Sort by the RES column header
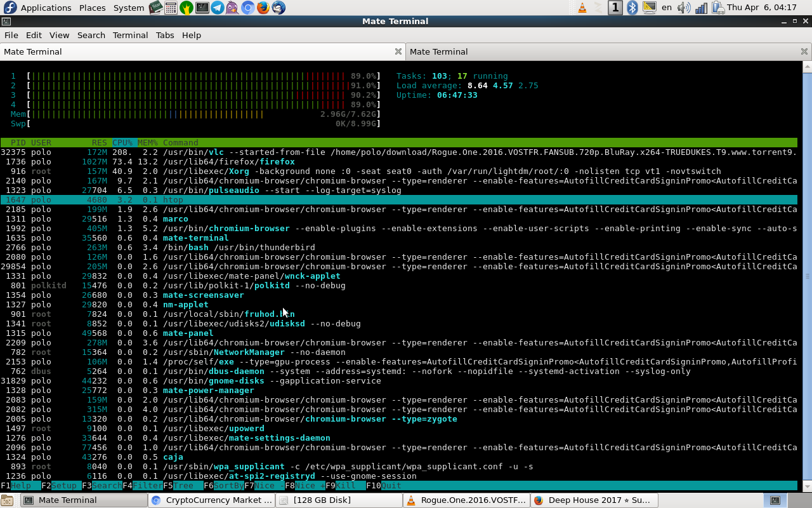 (100, 143)
